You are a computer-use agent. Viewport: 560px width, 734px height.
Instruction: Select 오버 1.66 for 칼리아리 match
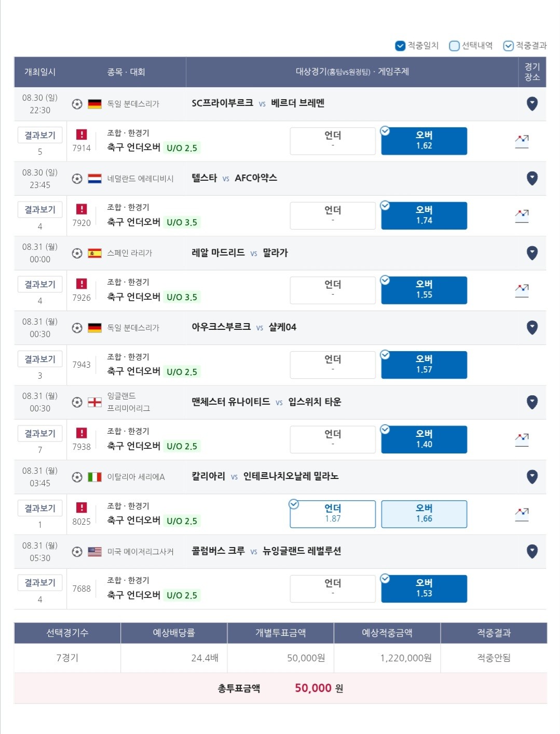tap(424, 514)
